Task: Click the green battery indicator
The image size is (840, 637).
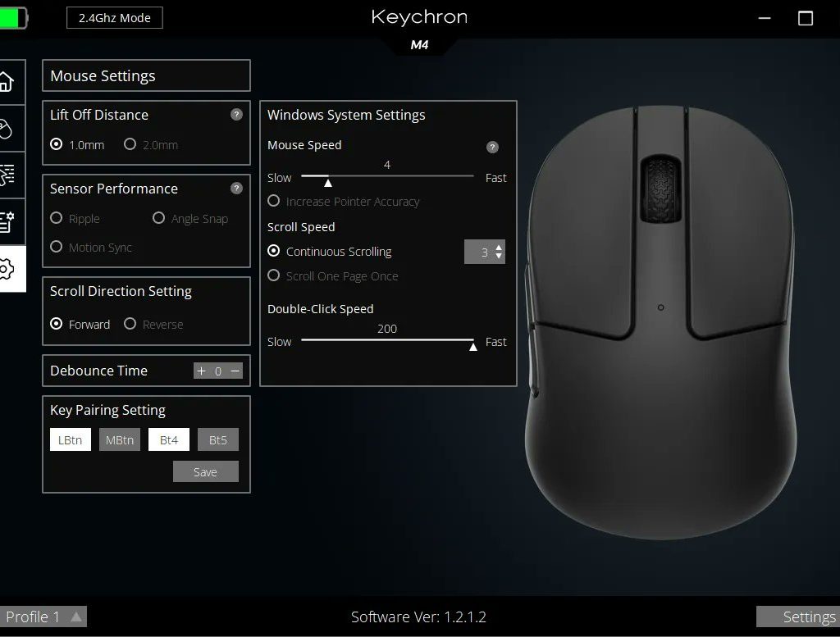Action: tap(13, 18)
